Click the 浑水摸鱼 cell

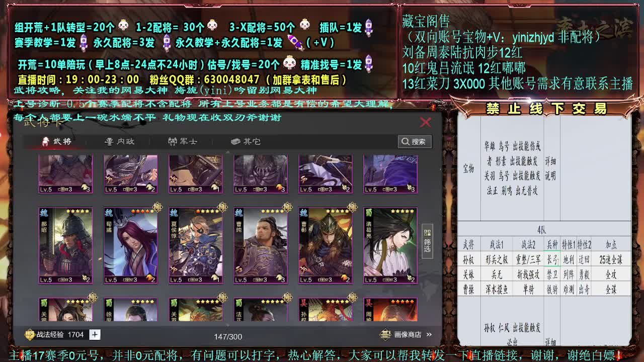(x=497, y=290)
